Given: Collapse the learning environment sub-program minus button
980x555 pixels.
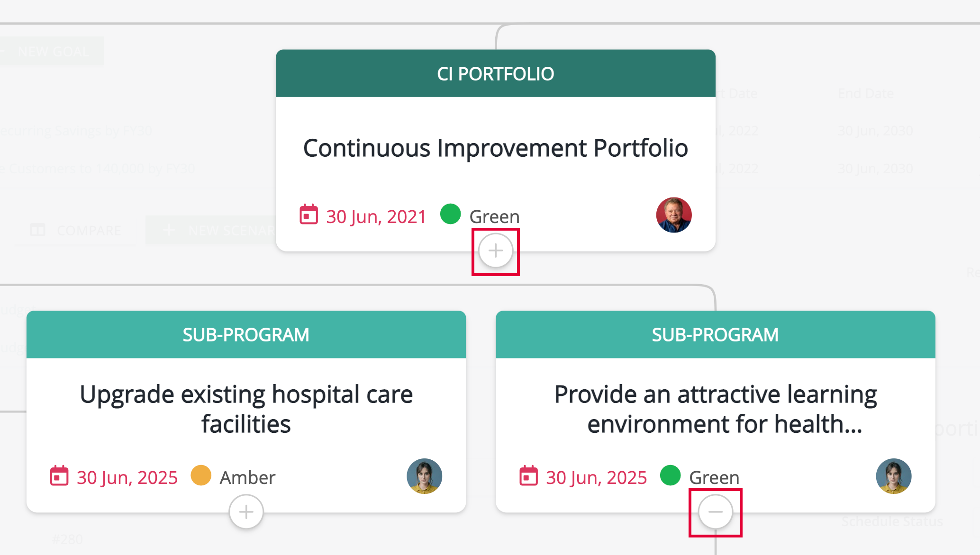Looking at the screenshot, I should point(716,512).
